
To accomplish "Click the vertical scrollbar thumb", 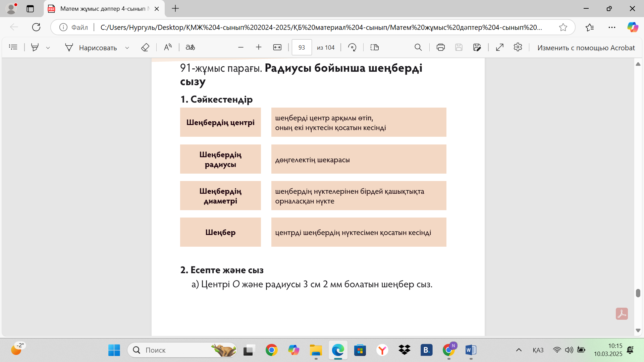I will click(638, 293).
